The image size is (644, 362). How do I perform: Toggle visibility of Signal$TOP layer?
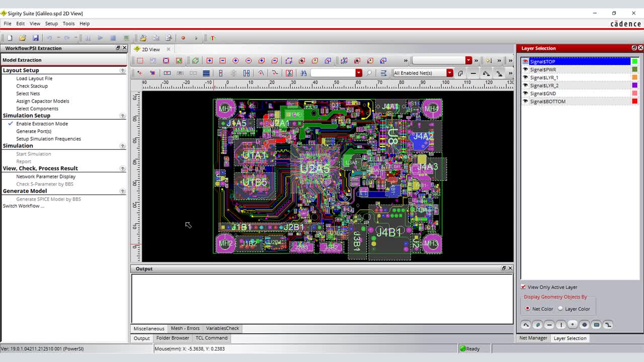(x=525, y=61)
